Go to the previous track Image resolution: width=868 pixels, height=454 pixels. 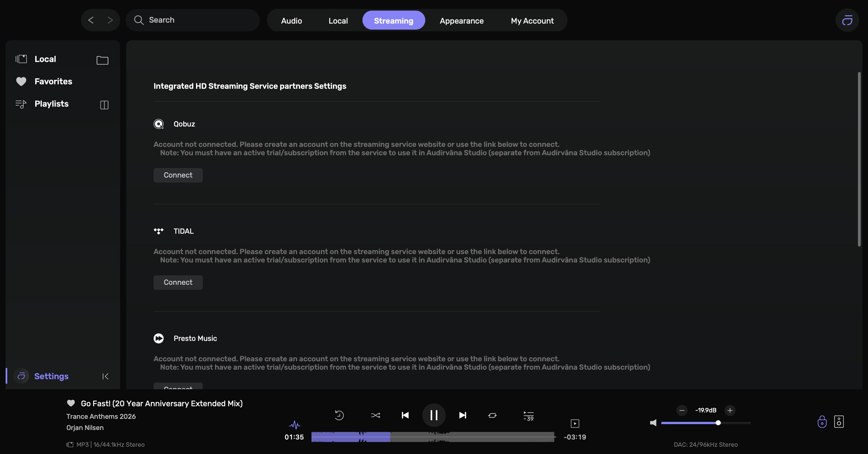pos(405,415)
